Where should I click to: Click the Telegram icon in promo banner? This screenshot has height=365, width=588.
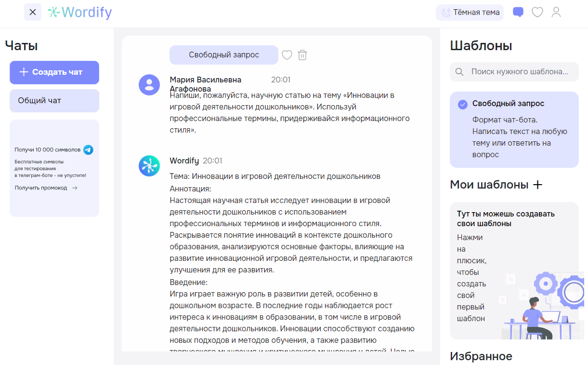click(x=88, y=150)
